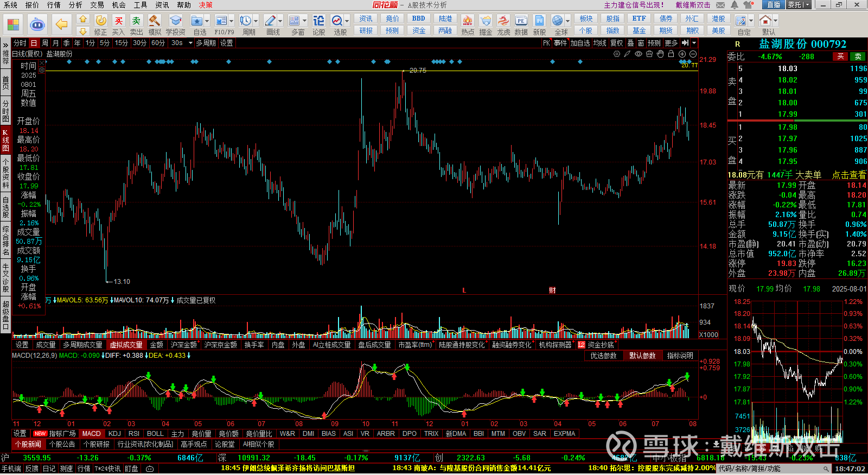The height and width of the screenshot is (475, 868).
Task: Click the hand pan tool on chart
Action: pos(660,54)
